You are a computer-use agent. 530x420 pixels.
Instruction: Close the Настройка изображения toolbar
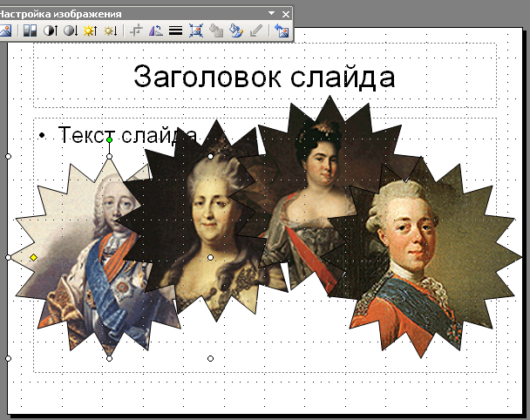pyautogui.click(x=286, y=14)
